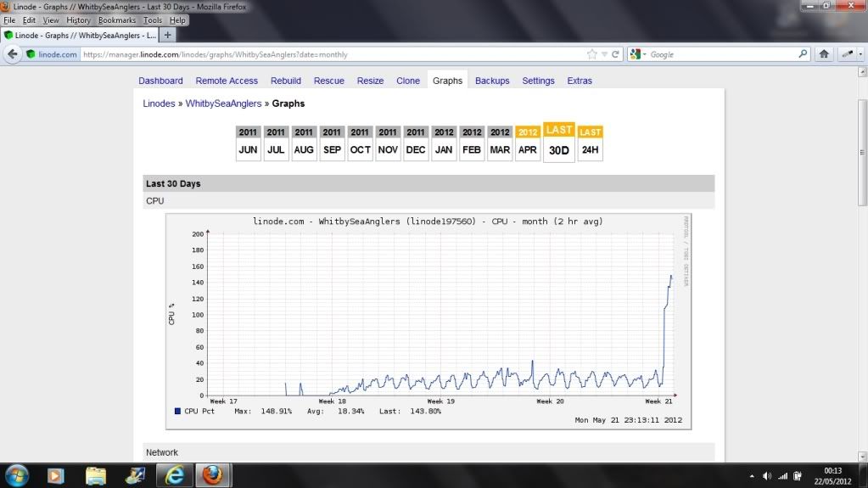Show hidden tray icons arrow
Image resolution: width=868 pixels, height=488 pixels.
point(751,476)
